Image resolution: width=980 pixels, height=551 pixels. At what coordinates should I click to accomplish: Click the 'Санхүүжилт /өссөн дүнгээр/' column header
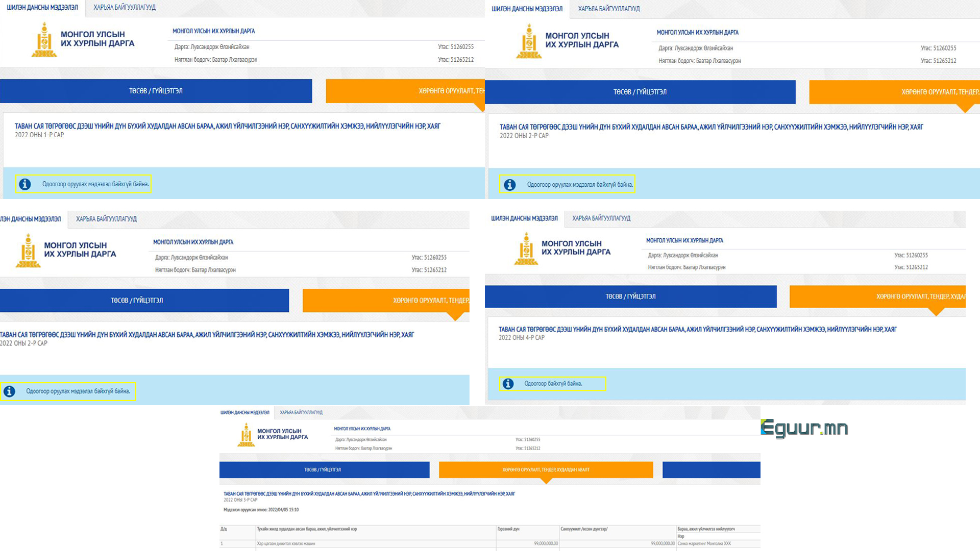(x=584, y=529)
